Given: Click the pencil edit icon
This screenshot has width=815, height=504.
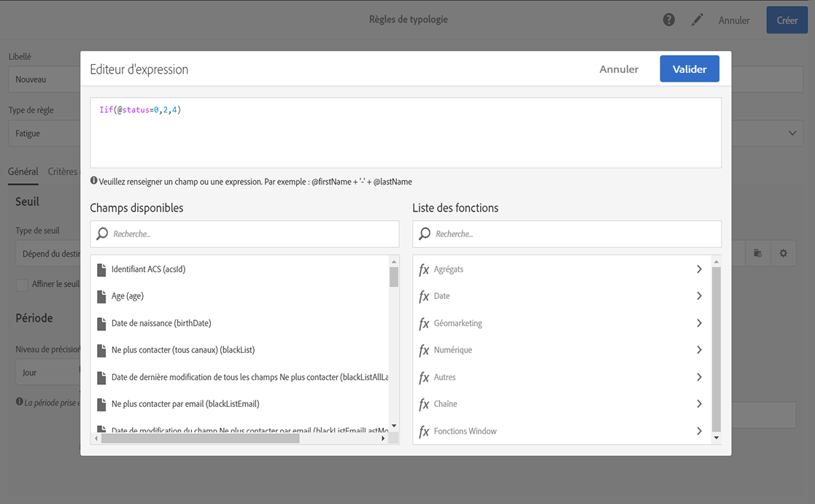Looking at the screenshot, I should tap(697, 20).
